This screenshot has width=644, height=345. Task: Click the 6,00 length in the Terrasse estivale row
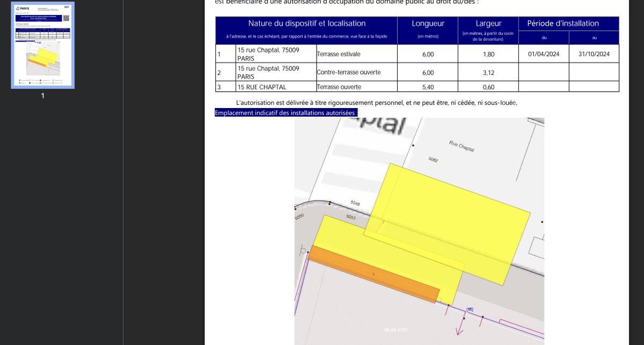point(428,54)
